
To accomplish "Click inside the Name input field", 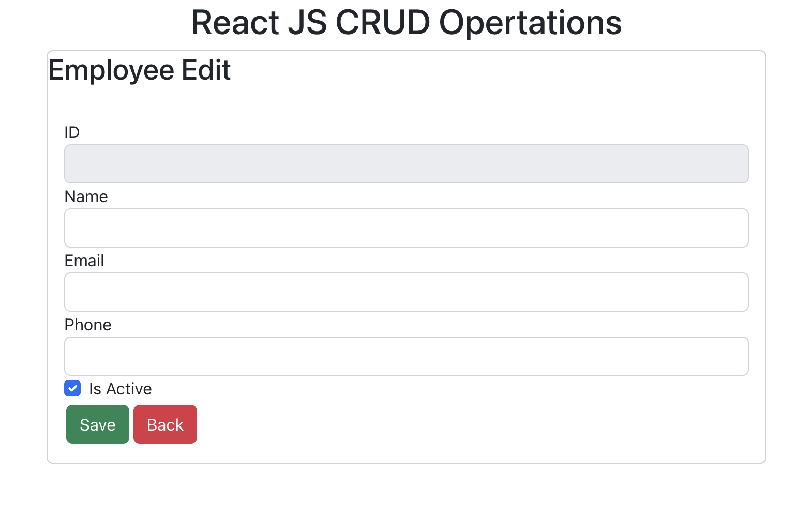I will (406, 228).
